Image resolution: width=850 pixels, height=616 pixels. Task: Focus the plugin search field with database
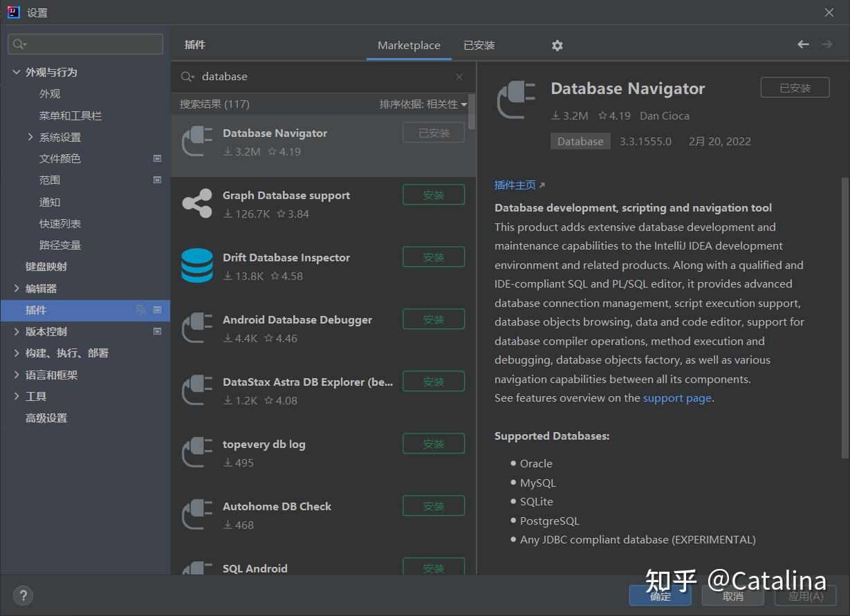324,77
